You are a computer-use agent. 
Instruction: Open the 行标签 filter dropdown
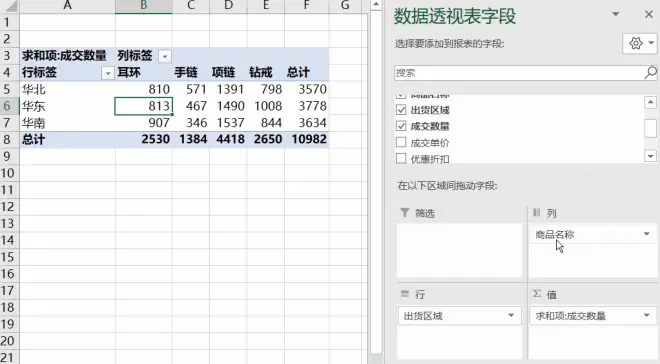click(x=108, y=73)
